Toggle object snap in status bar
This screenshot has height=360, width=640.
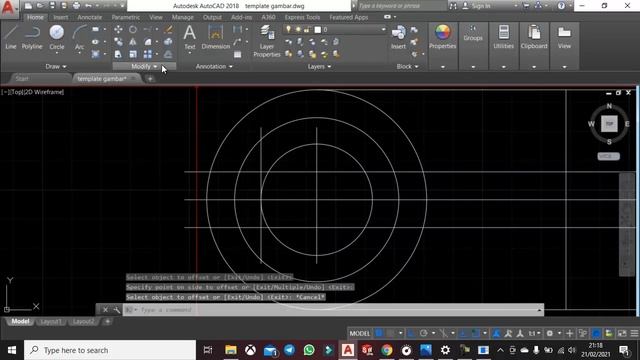(476, 333)
